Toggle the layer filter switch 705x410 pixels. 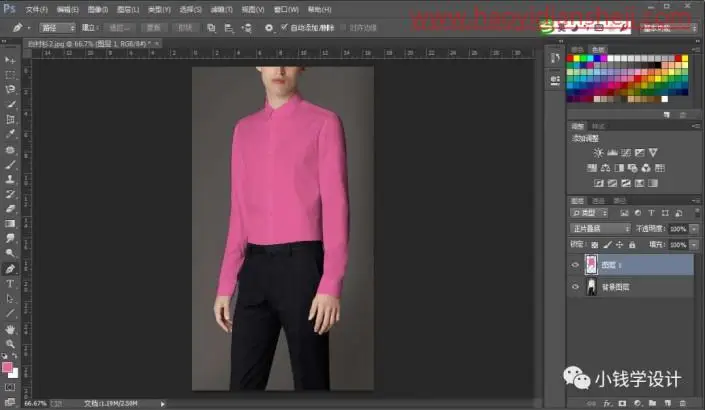(698, 214)
